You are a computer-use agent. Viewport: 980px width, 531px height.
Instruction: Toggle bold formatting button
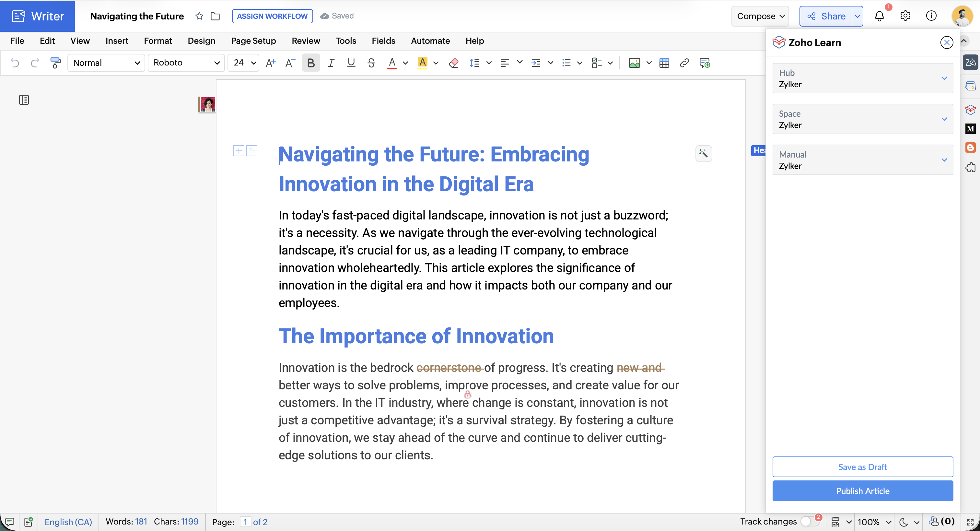(x=310, y=63)
